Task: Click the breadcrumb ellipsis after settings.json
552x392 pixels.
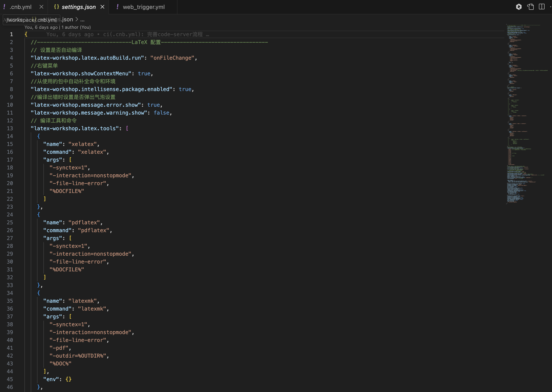Action: pyautogui.click(x=82, y=20)
